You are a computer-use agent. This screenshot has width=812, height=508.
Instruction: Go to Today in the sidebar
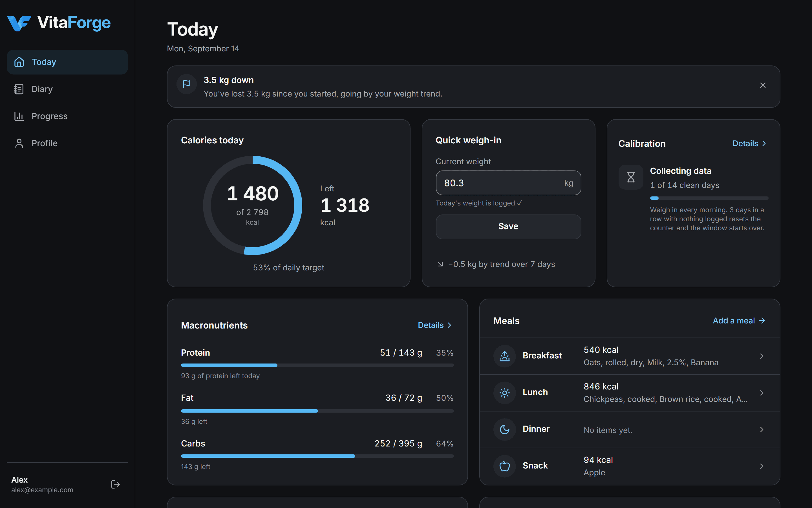[67, 62]
